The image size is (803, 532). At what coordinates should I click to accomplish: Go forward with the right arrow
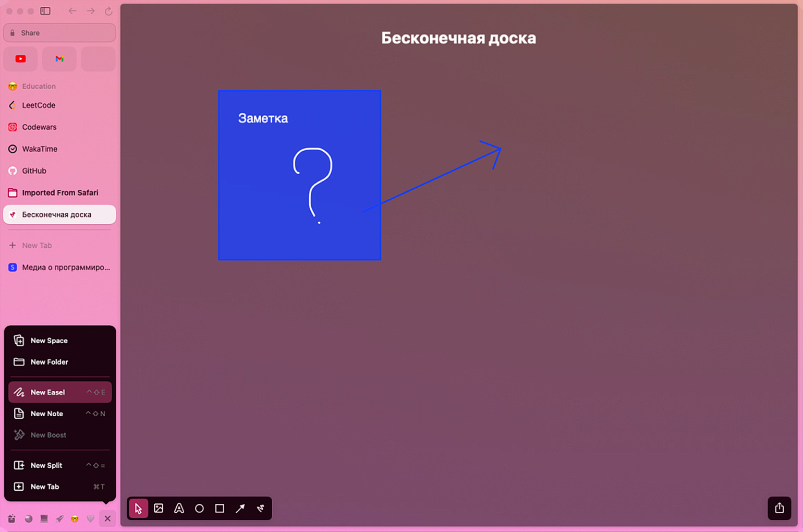point(91,11)
